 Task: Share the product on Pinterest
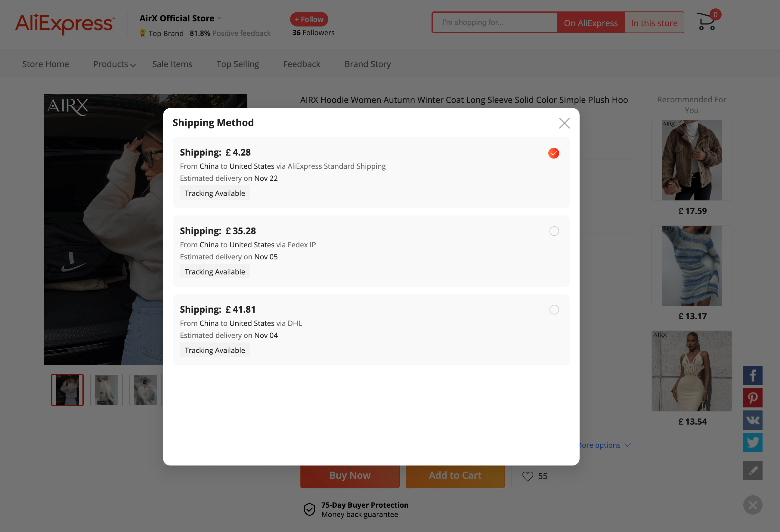tap(753, 398)
